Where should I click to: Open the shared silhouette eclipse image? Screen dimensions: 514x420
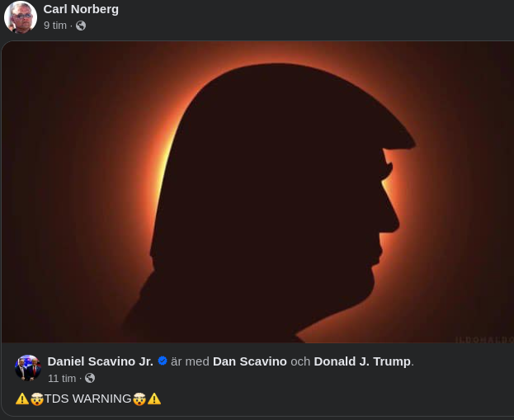pyautogui.click(x=257, y=191)
